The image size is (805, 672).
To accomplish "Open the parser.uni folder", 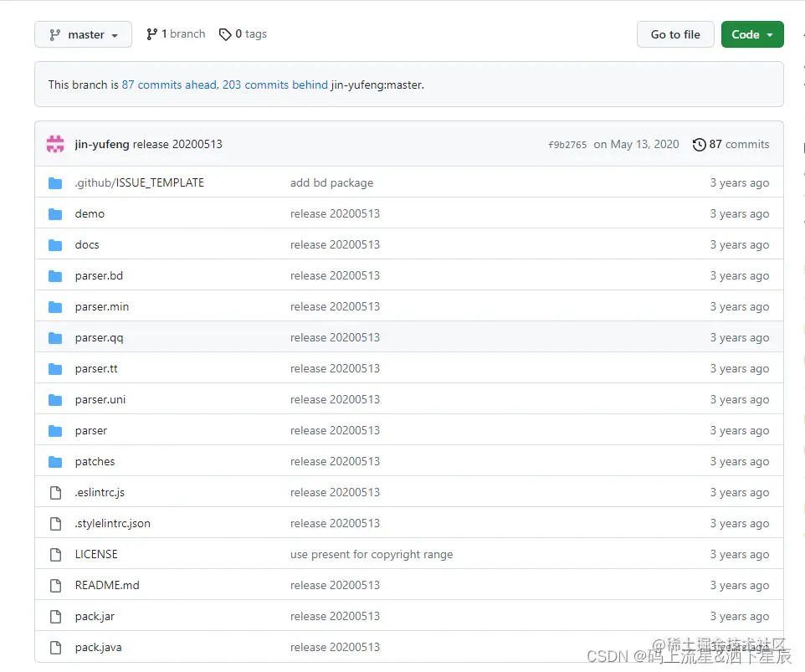I will pos(100,399).
